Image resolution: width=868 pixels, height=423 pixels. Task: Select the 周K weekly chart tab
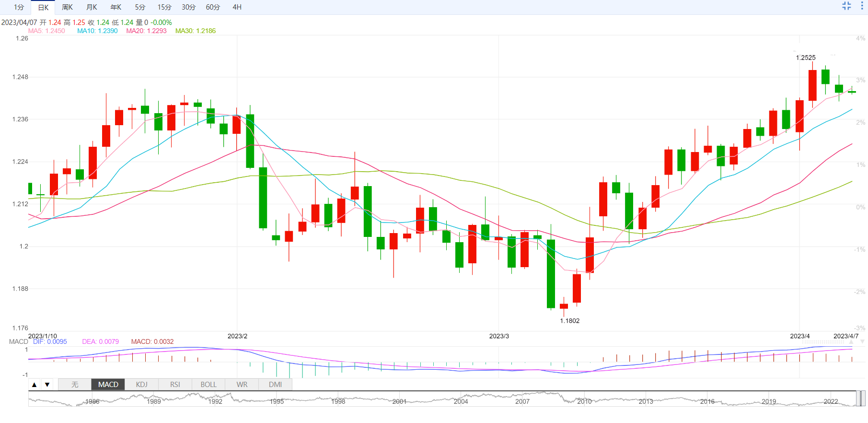[67, 7]
